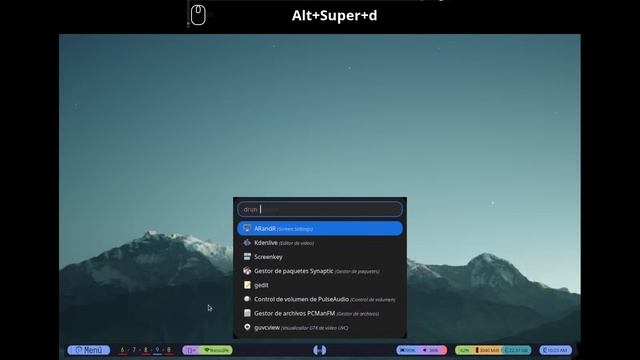Launch ARandR from the highlighted row

[x=320, y=229]
